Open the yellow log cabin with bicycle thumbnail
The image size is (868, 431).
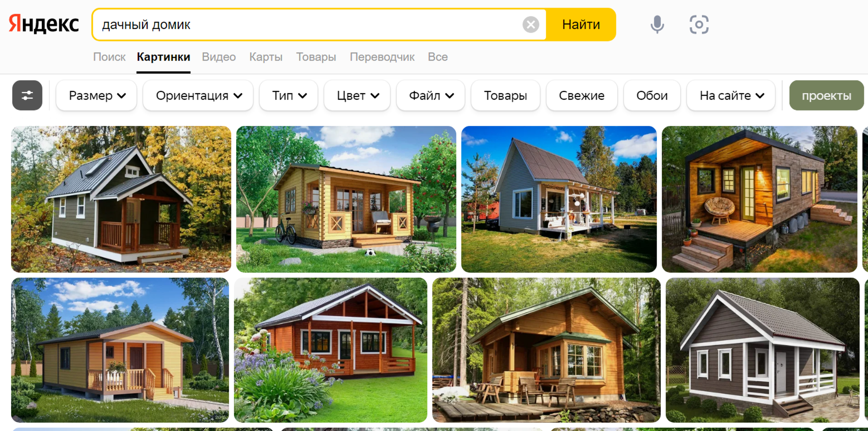pos(346,199)
